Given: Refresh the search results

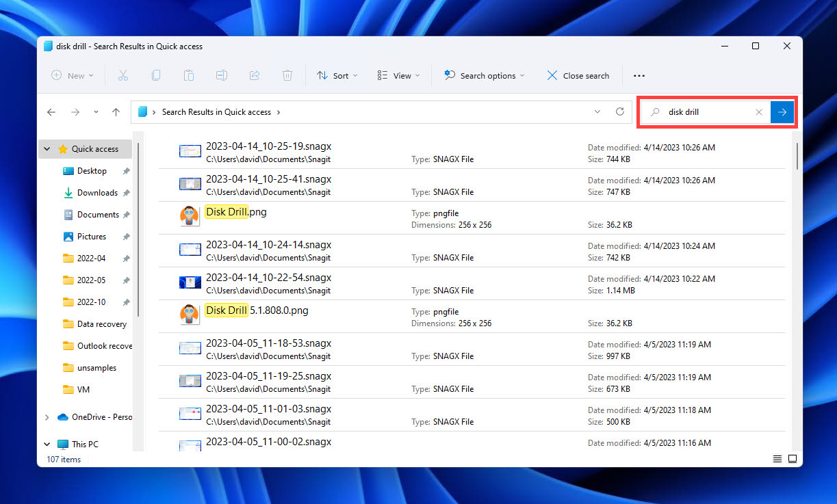Looking at the screenshot, I should tap(620, 111).
